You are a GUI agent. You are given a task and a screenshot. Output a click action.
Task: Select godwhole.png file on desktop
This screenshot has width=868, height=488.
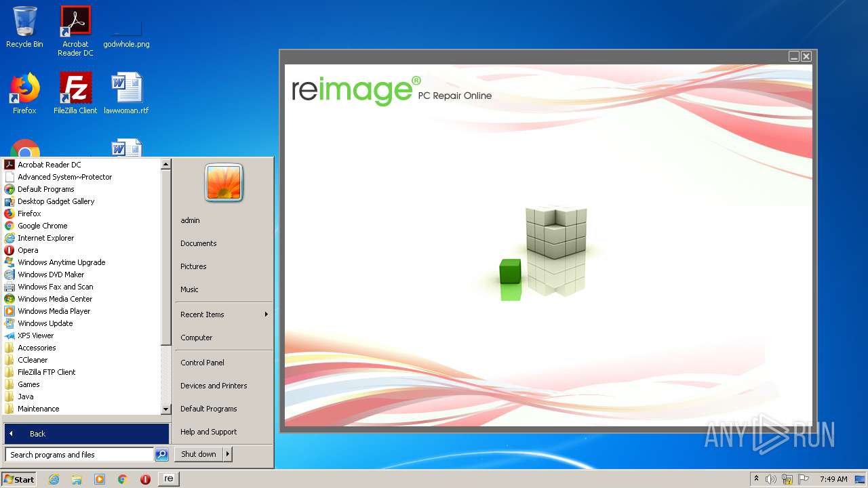click(126, 31)
